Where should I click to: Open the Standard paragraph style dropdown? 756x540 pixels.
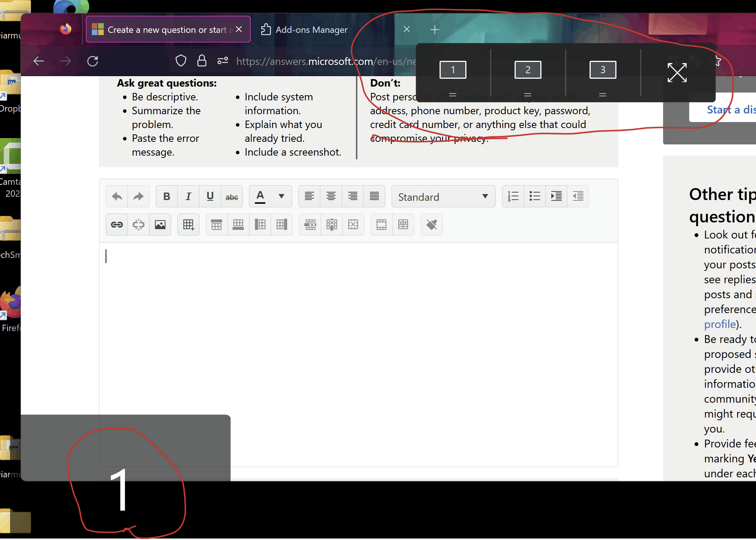coord(443,197)
